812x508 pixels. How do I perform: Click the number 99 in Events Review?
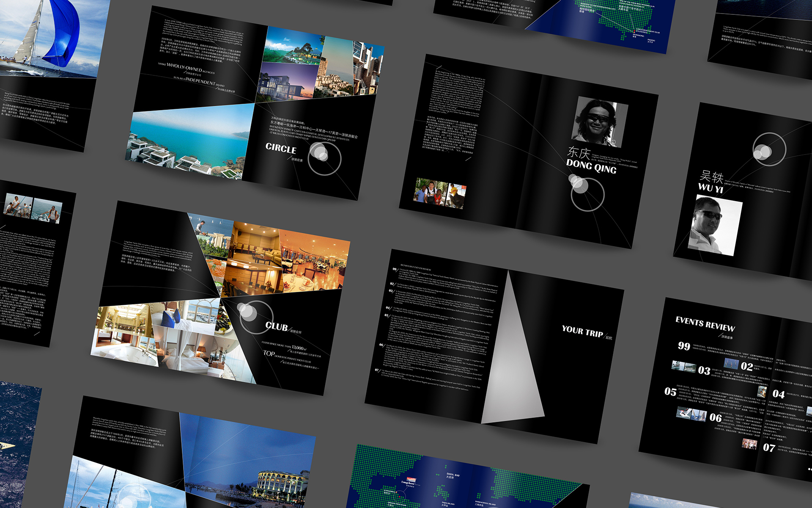pyautogui.click(x=684, y=346)
